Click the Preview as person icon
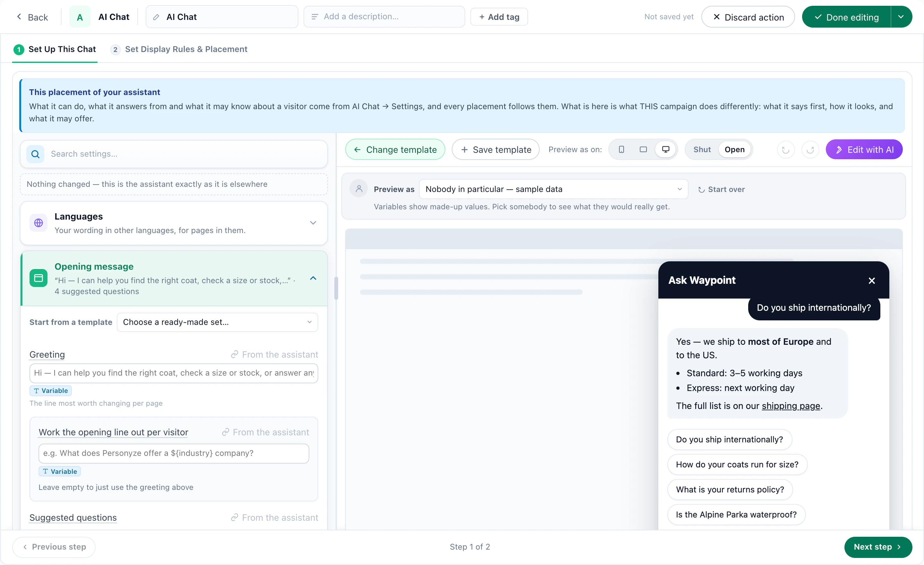Screen dimensions: 924x565 coord(359,188)
